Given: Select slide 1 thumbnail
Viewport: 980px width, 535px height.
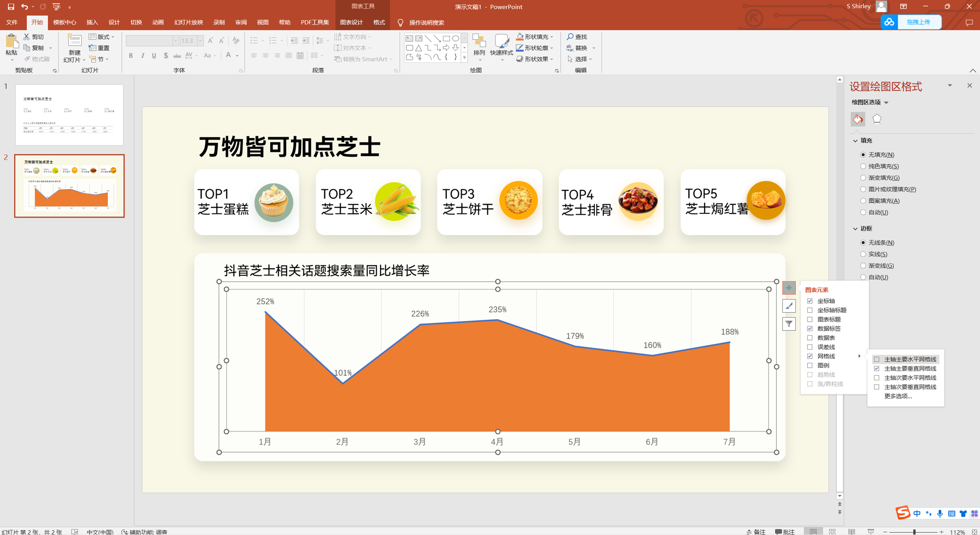Looking at the screenshot, I should (69, 115).
